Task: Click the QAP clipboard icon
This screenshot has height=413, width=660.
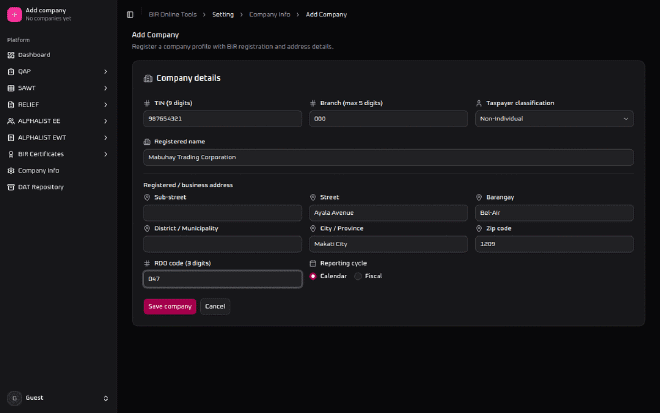Action: 11,72
